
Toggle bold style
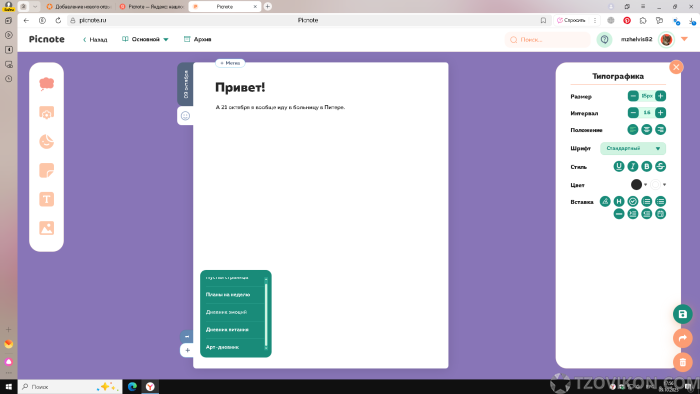[646, 166]
